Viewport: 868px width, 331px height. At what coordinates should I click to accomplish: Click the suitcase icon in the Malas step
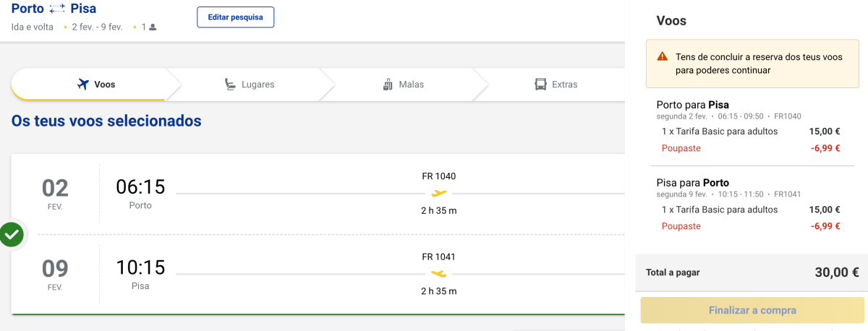[388, 85]
